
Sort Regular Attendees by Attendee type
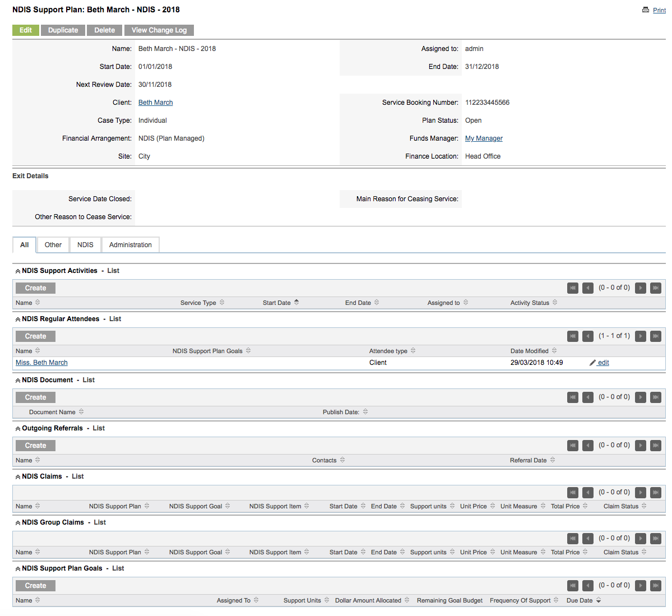click(392, 351)
